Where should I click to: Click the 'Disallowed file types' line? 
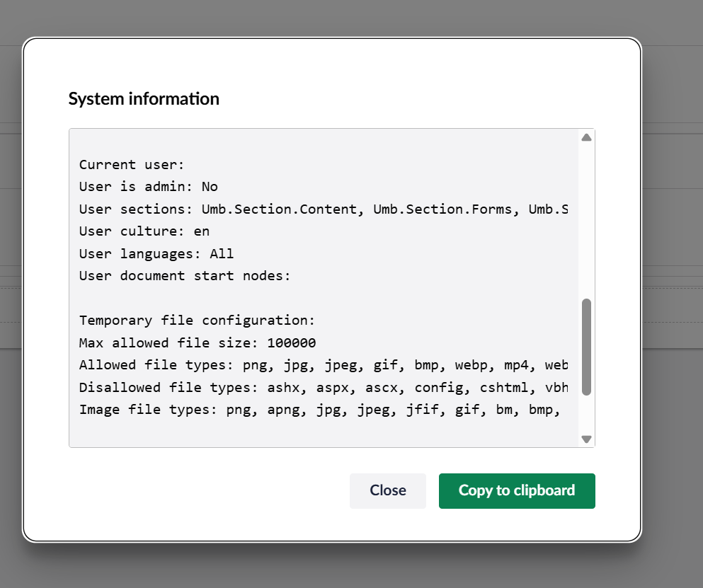pyautogui.click(x=324, y=388)
